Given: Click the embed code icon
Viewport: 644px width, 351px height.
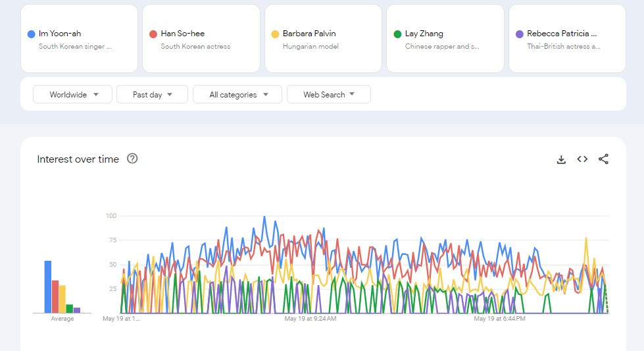Looking at the screenshot, I should 582,159.
